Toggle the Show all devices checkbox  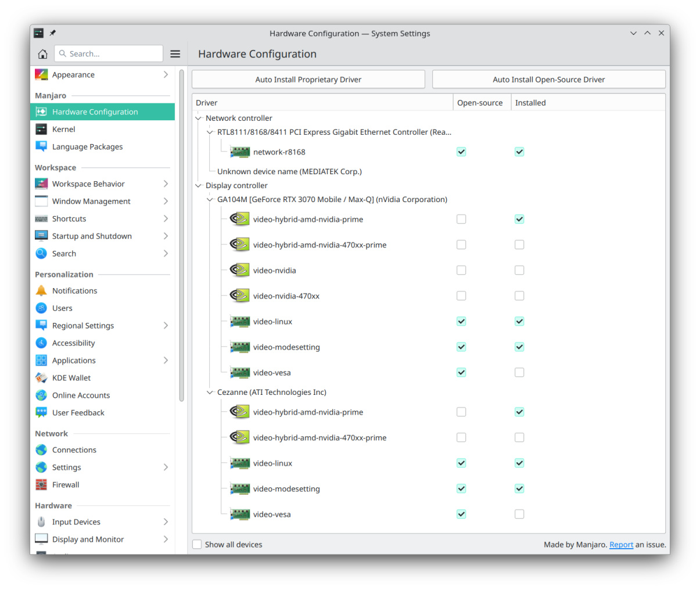point(198,545)
